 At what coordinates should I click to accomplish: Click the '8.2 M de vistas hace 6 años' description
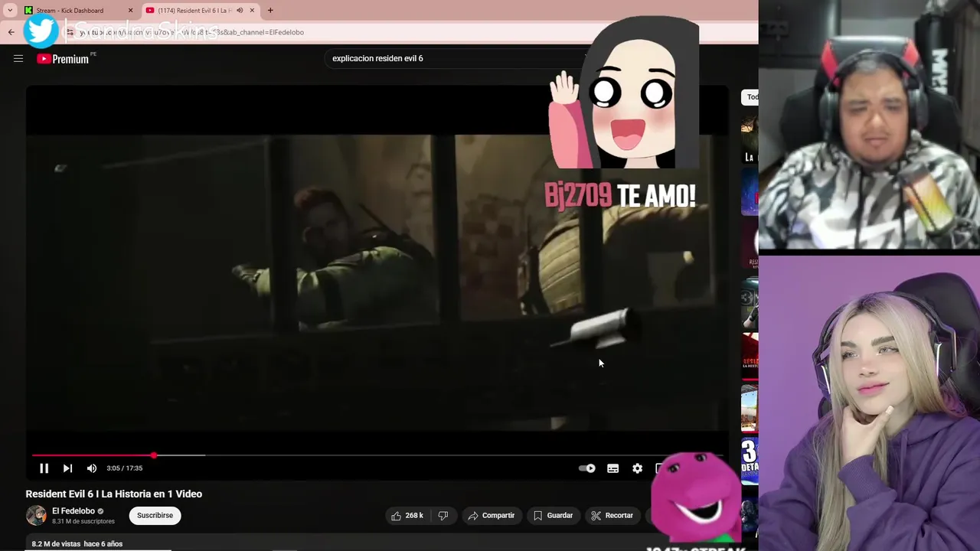(x=77, y=544)
